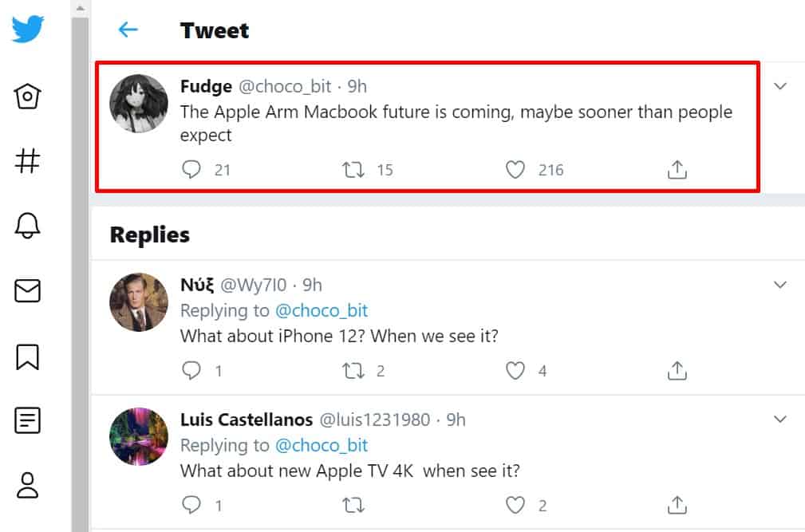Click the Twitter bird logo
This screenshot has height=532, width=805.
[x=28, y=30]
